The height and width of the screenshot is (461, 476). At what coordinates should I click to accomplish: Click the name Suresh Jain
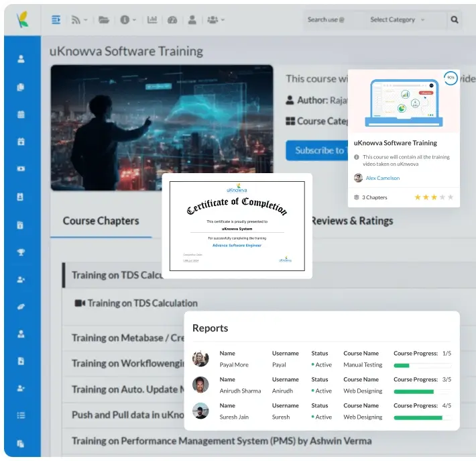tap(234, 417)
